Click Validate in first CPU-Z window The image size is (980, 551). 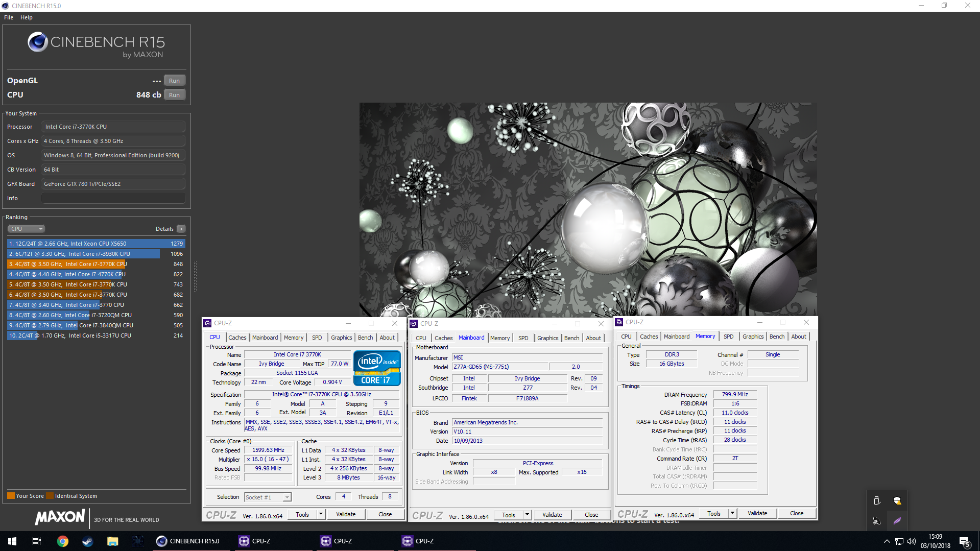coord(346,514)
